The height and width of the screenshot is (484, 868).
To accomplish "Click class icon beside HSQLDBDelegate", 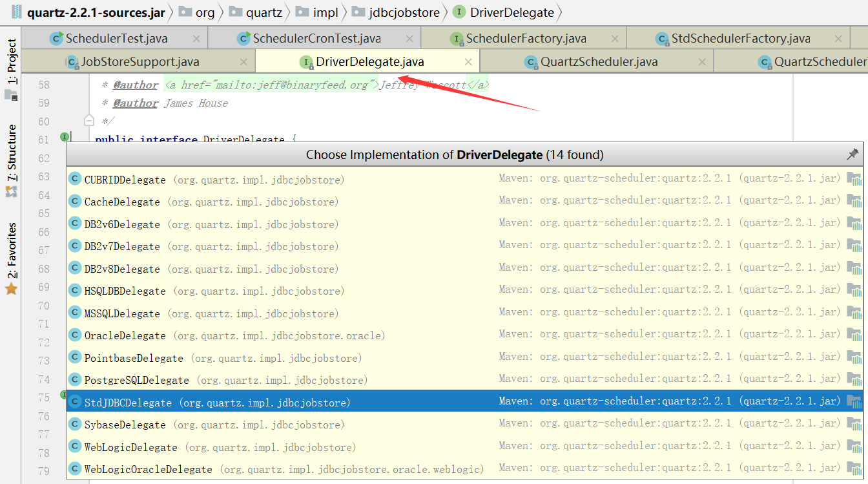I will pyautogui.click(x=75, y=291).
